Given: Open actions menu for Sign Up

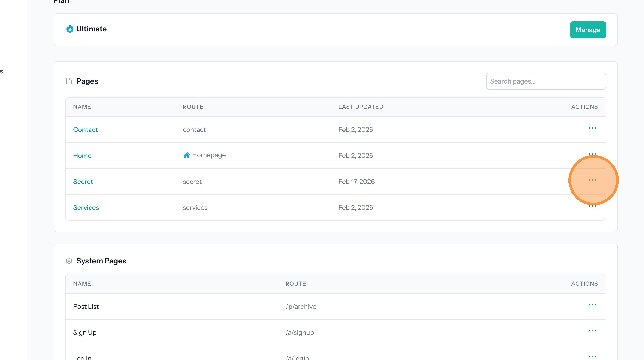Looking at the screenshot, I should [x=592, y=331].
